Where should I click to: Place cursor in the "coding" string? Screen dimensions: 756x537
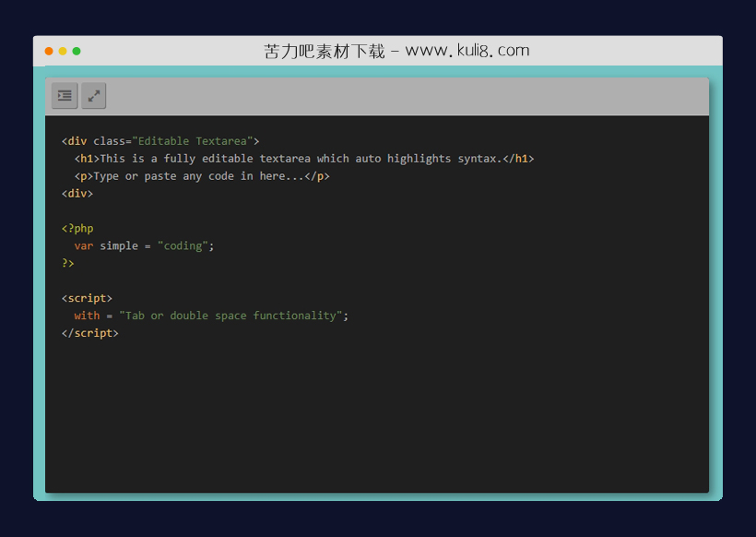183,246
